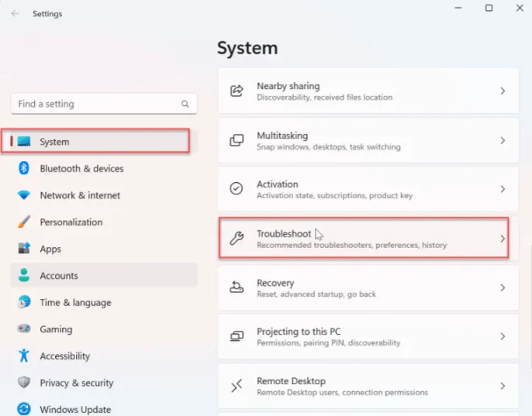Click the Nearby sharing icon
The width and height of the screenshot is (532, 416).
click(x=237, y=91)
